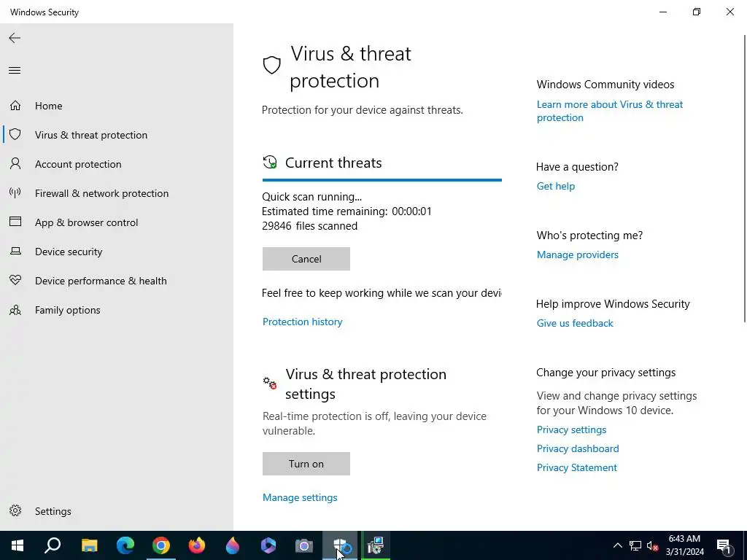Click Manage providers link
The width and height of the screenshot is (747, 560).
point(578,254)
